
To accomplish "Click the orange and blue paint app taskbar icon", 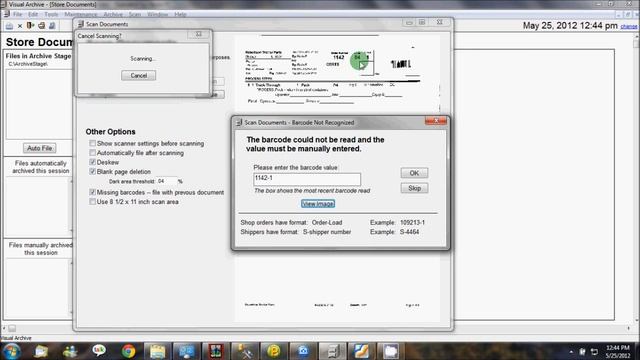I will (x=361, y=351).
